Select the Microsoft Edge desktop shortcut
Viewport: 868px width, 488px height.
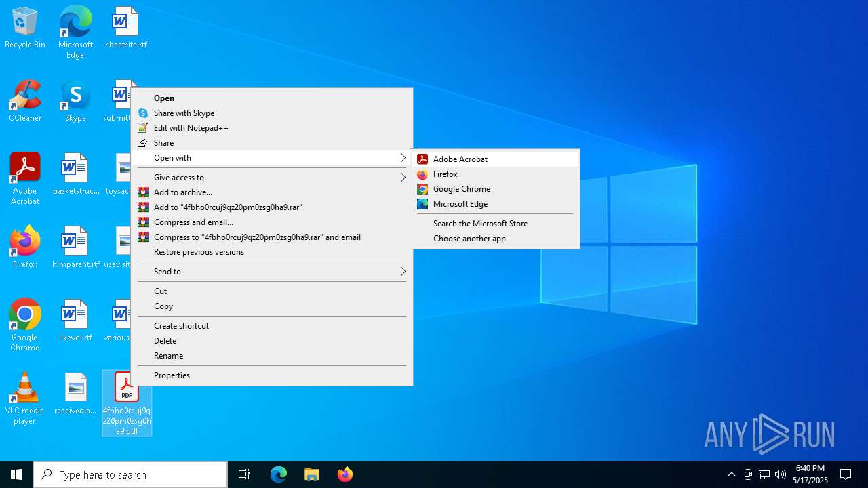click(x=75, y=32)
